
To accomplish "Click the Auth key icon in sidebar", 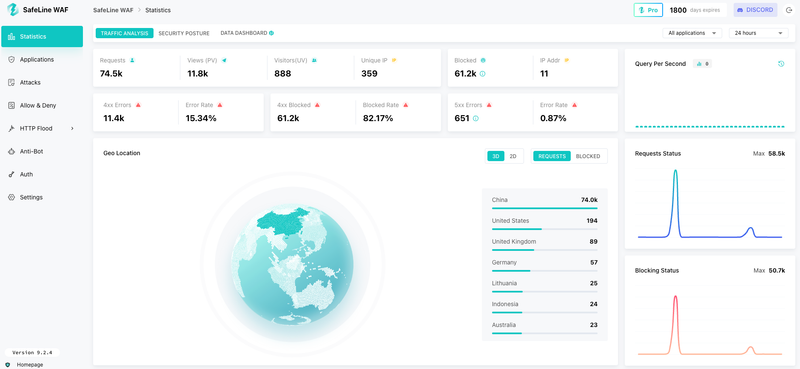I will point(11,174).
